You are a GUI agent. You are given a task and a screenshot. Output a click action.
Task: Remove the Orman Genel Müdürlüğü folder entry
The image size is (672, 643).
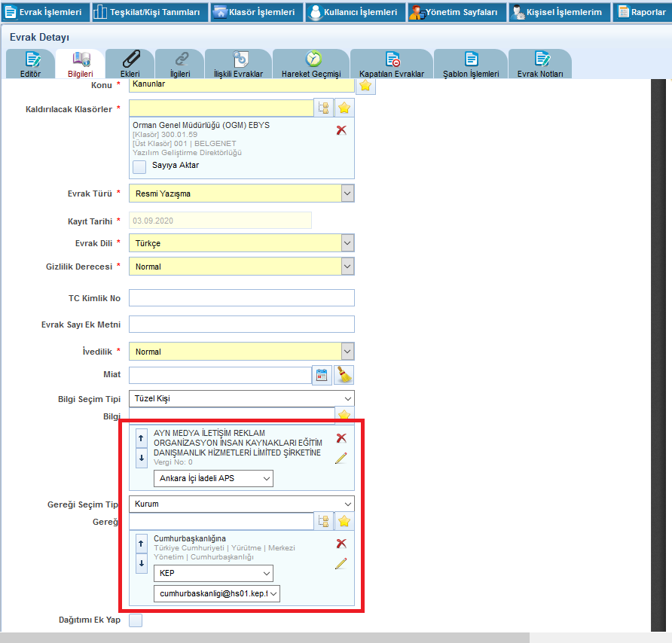(x=341, y=130)
